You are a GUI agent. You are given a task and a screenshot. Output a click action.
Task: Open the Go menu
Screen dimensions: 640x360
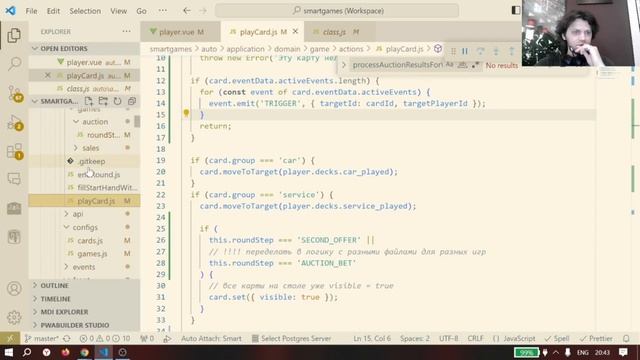point(141,11)
